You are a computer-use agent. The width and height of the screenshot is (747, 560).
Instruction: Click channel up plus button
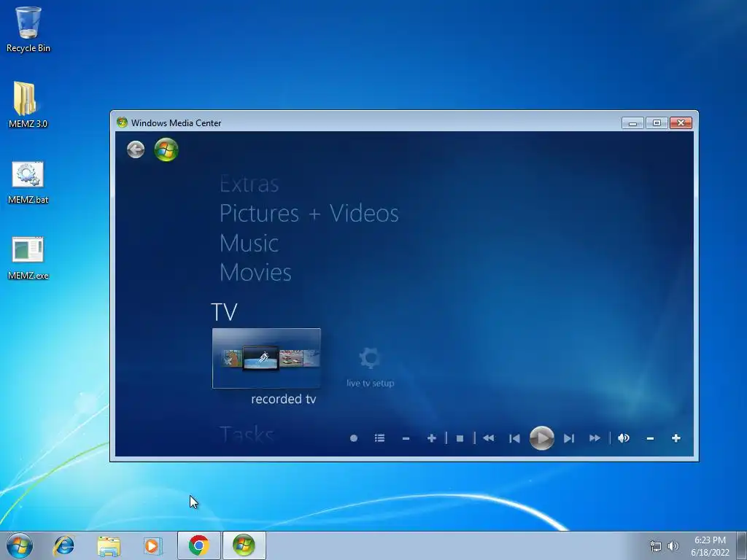(432, 438)
